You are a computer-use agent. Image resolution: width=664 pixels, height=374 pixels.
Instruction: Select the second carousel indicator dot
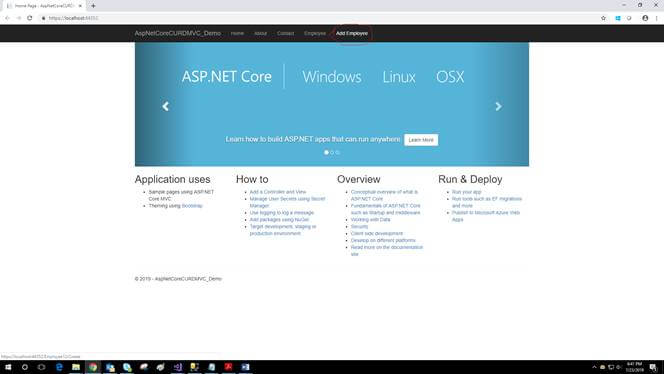click(332, 152)
